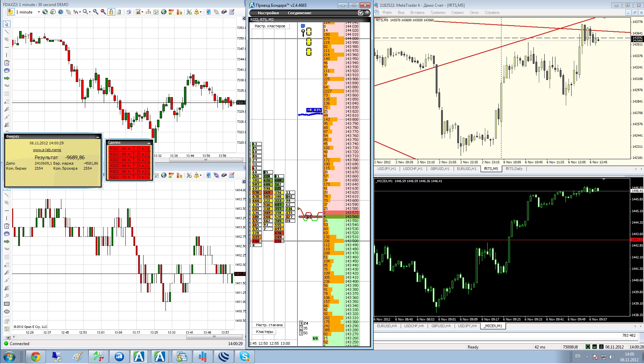Switch to EURUSD,H1 chart tab
This screenshot has width=644, height=364.
[x=466, y=169]
